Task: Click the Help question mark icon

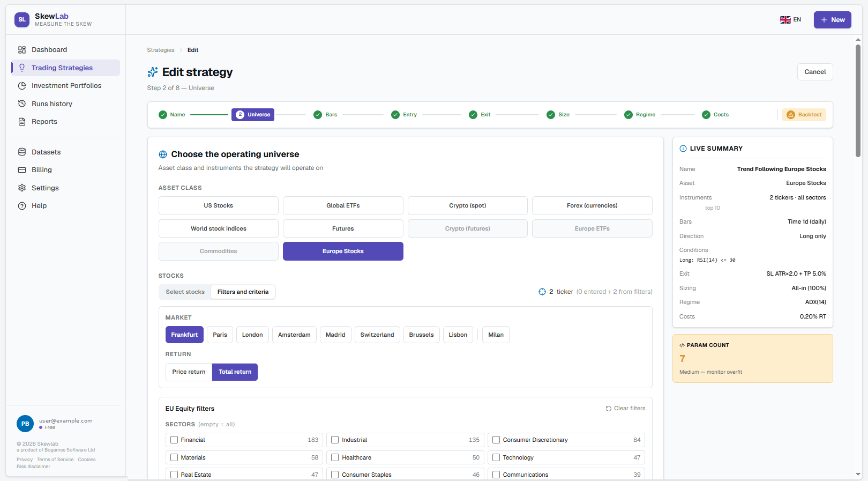Action: (22, 206)
